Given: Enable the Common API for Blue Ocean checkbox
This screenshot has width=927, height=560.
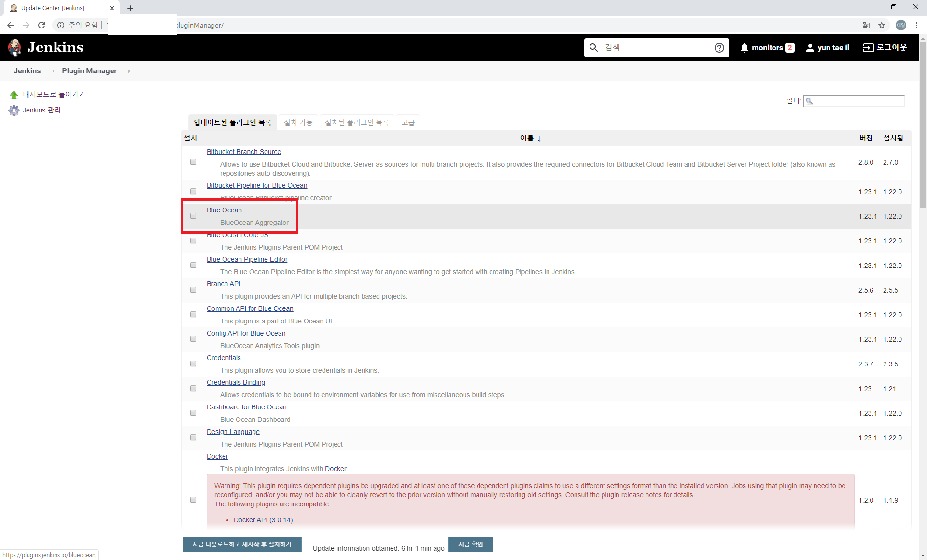Looking at the screenshot, I should [x=193, y=314].
